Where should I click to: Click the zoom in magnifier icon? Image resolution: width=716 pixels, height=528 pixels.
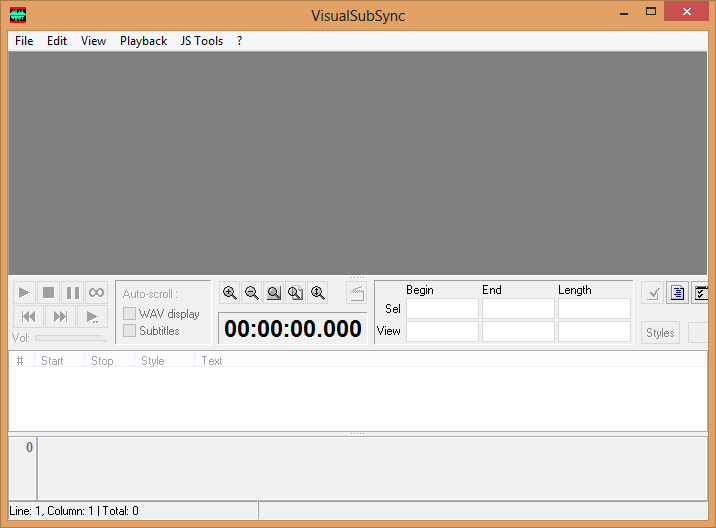tap(230, 293)
